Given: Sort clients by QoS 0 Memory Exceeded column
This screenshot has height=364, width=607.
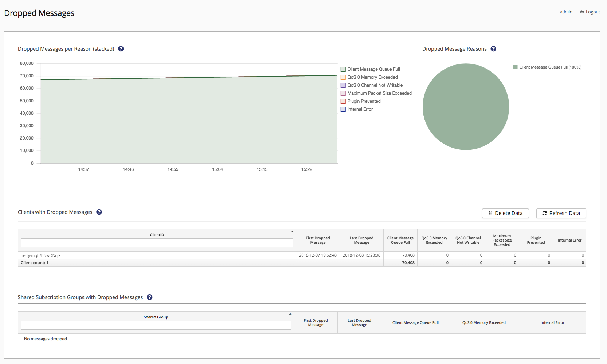Looking at the screenshot, I should pyautogui.click(x=434, y=240).
